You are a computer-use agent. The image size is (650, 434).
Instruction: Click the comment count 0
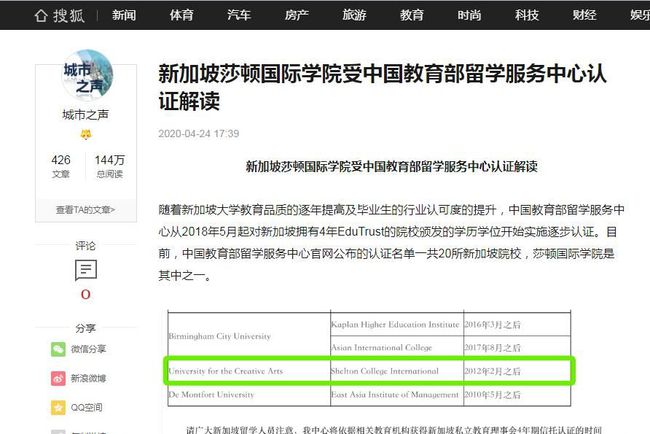(x=86, y=294)
